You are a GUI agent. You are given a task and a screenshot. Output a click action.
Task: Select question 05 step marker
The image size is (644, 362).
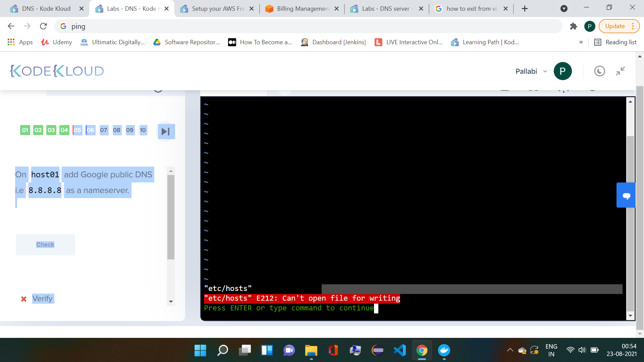pyautogui.click(x=77, y=130)
